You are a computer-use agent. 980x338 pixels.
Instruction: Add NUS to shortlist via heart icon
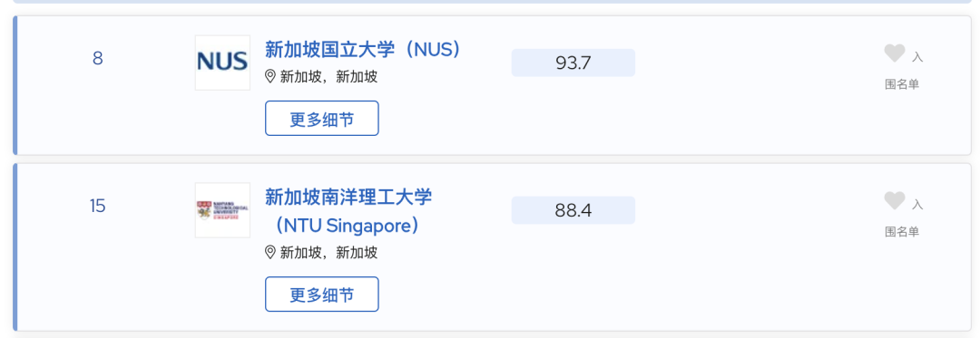tap(895, 53)
